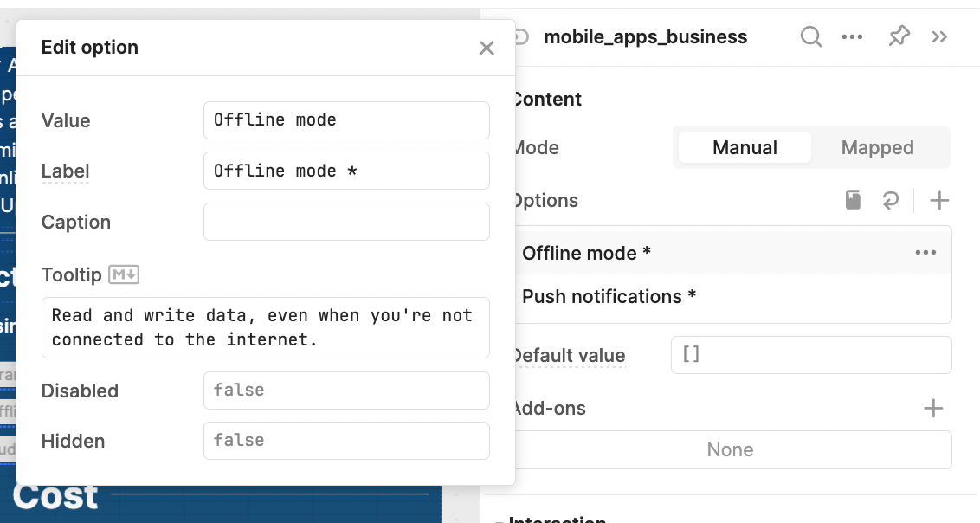Click the mobile_apps_business component name
Viewport: 980px width, 523px height.
point(645,37)
